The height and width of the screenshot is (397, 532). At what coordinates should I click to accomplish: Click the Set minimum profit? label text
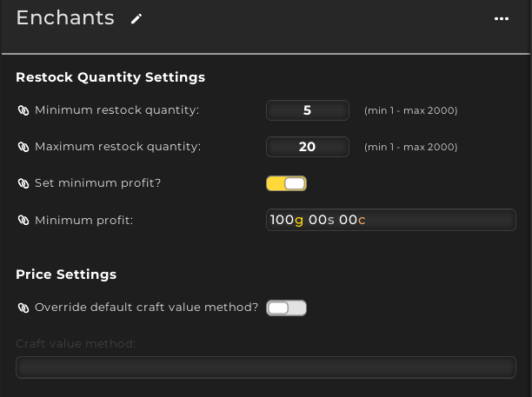click(x=97, y=183)
